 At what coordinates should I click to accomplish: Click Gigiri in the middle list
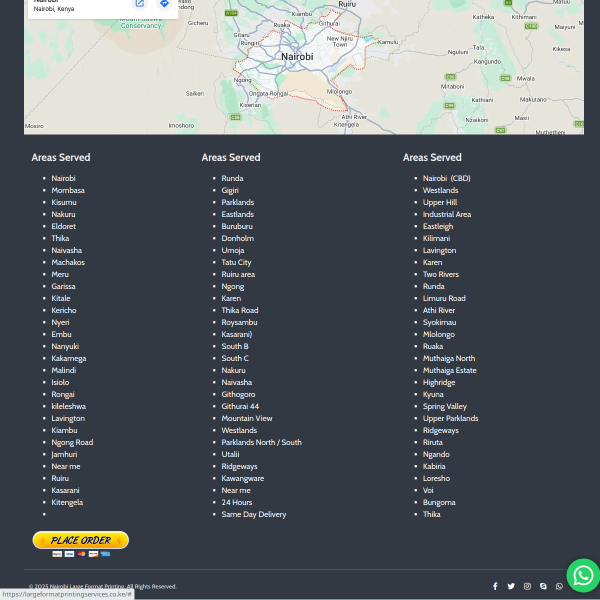tap(230, 190)
